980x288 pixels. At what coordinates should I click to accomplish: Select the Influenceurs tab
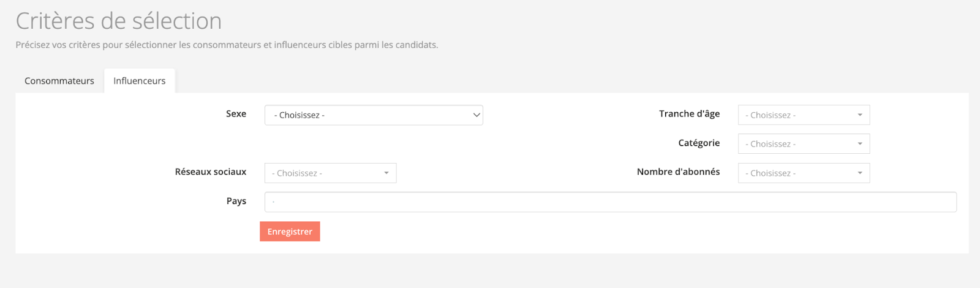click(139, 81)
